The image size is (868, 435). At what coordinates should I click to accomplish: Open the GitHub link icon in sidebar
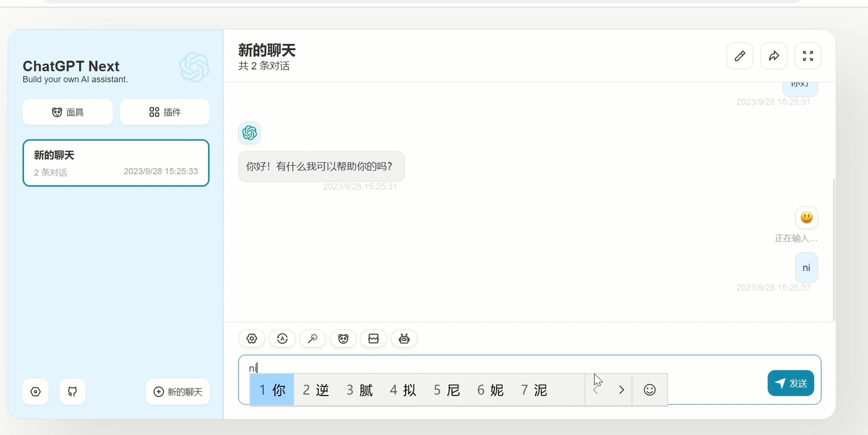click(x=72, y=392)
